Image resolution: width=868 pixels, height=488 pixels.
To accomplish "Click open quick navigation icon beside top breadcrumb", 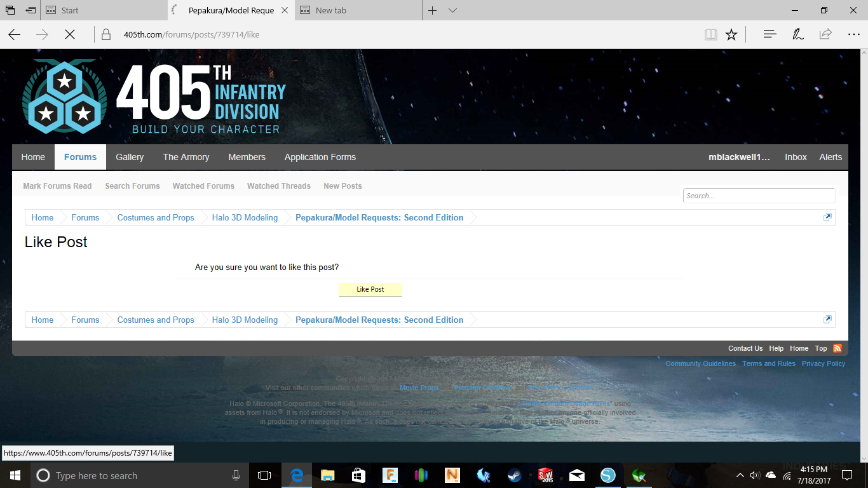I will click(827, 217).
